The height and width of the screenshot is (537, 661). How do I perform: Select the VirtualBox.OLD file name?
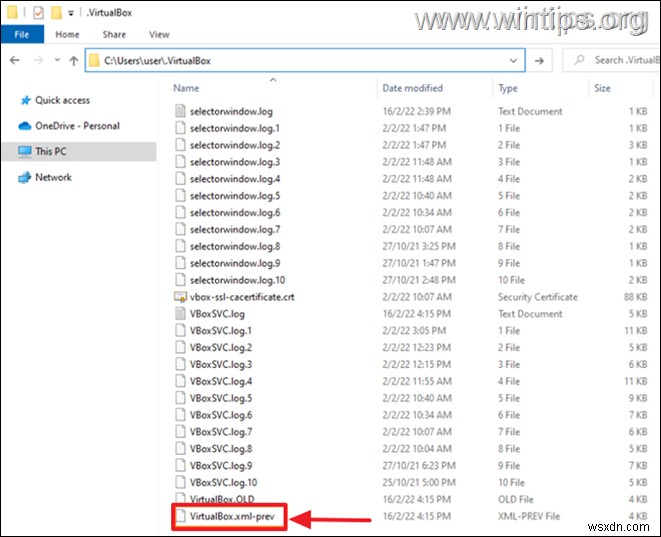(x=222, y=499)
